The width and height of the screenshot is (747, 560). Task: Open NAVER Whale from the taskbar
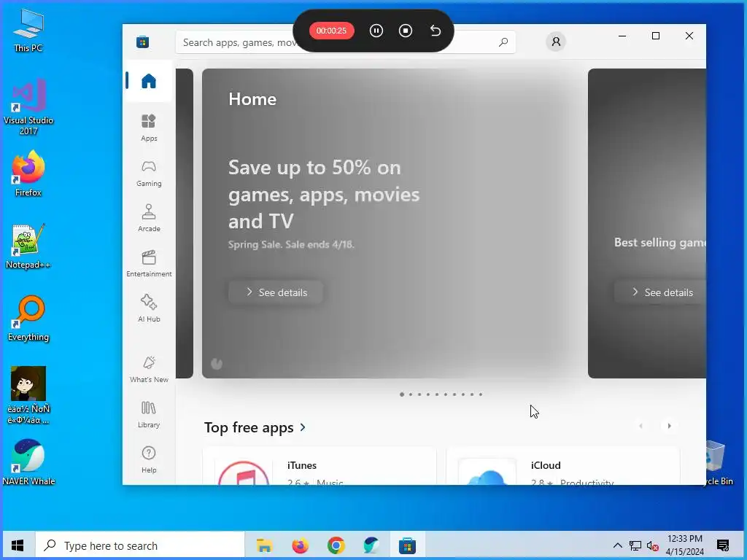pyautogui.click(x=371, y=545)
